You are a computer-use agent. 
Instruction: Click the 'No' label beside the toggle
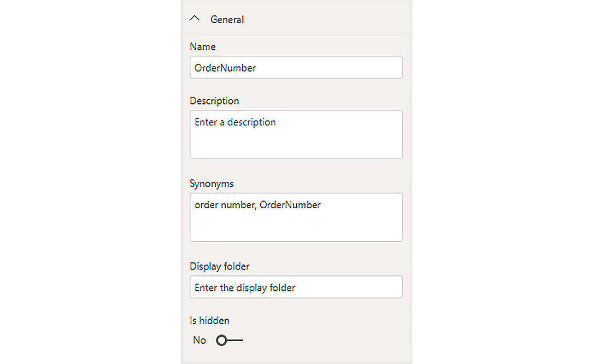pos(199,340)
